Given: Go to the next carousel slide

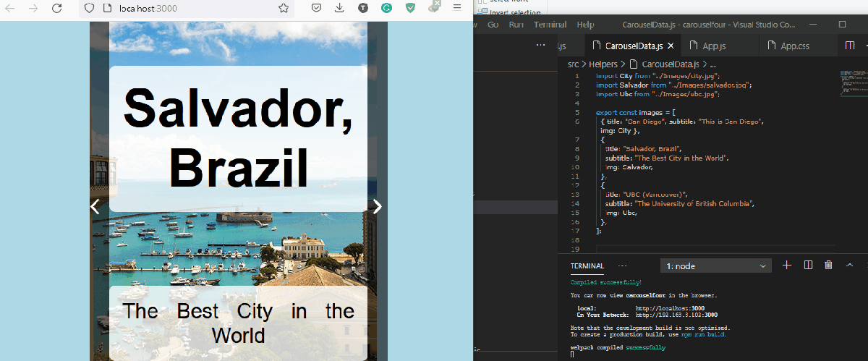Looking at the screenshot, I should (377, 207).
